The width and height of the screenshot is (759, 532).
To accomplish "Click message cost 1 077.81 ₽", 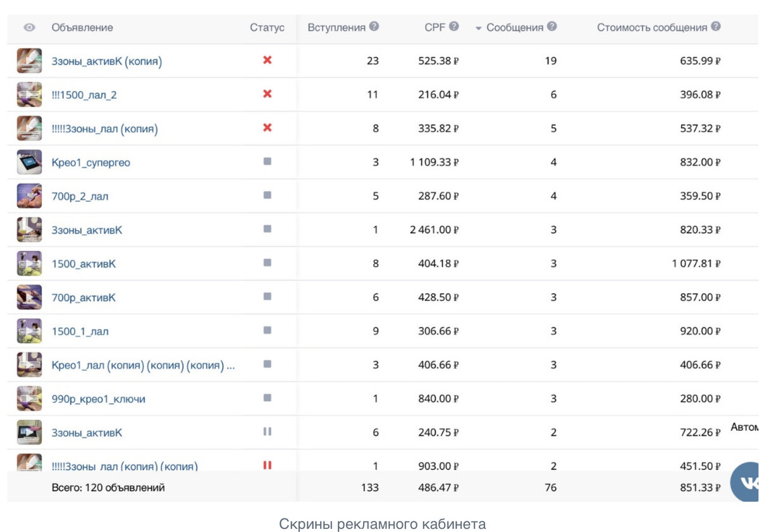I will click(696, 264).
